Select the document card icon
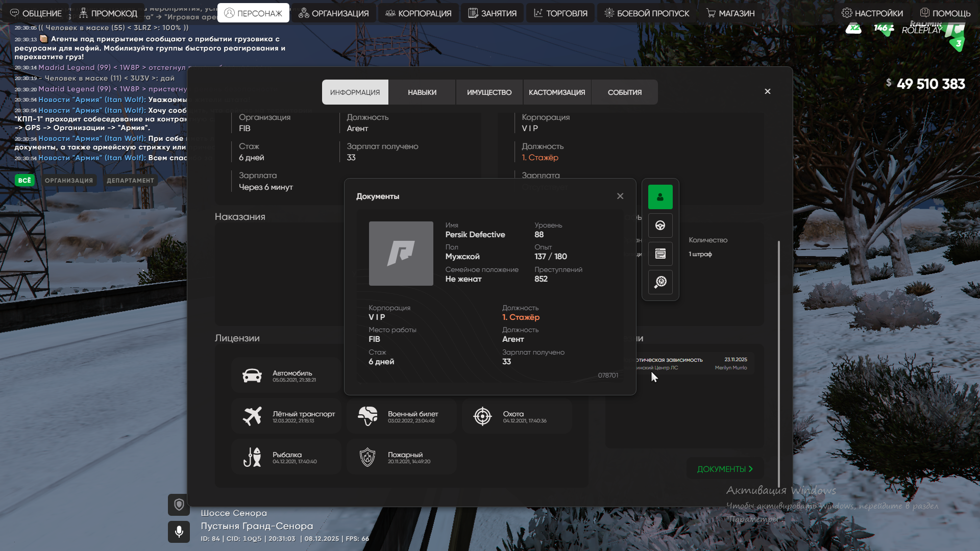This screenshot has height=551, width=980. [660, 254]
